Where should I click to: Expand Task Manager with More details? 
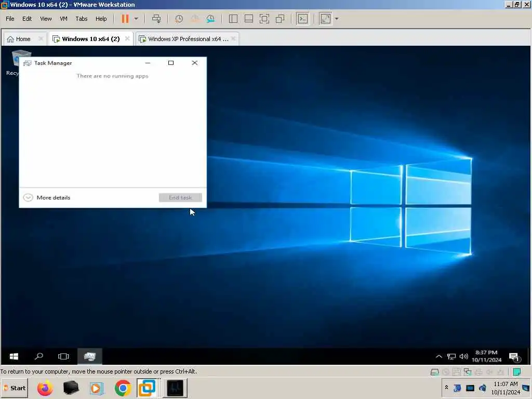47,197
